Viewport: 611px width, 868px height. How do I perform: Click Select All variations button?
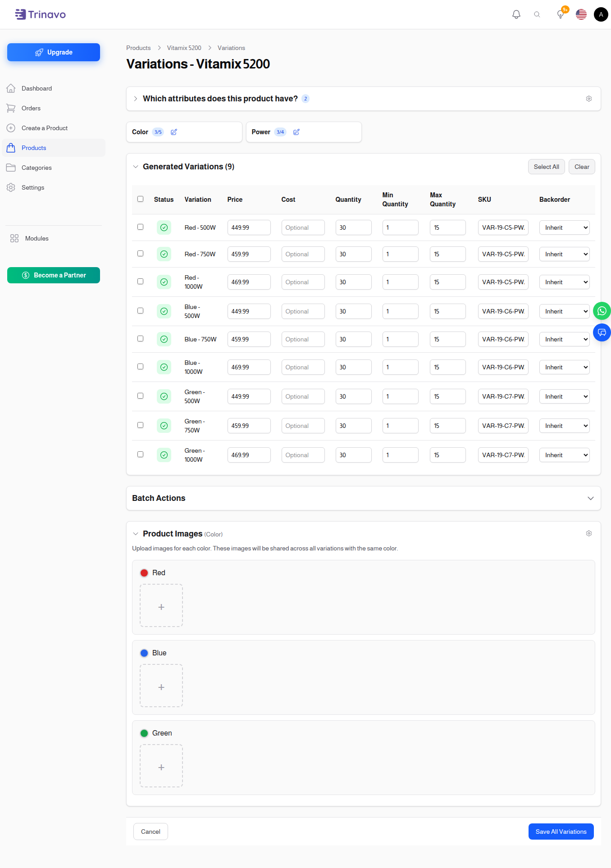point(546,167)
